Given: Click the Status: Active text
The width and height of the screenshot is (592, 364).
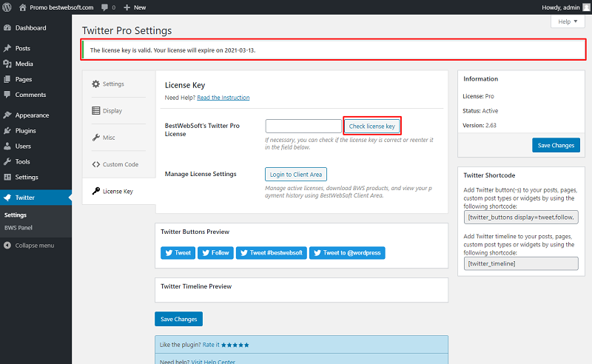Looking at the screenshot, I should 480,111.
